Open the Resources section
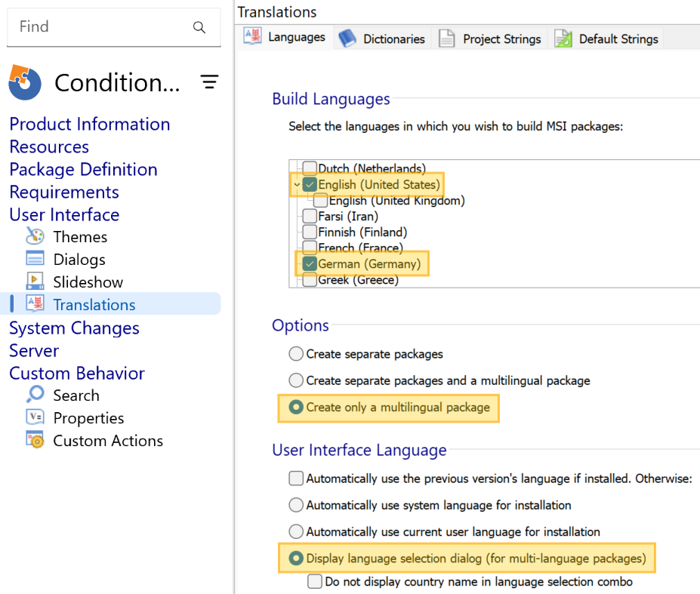The height and width of the screenshot is (594, 700). (x=49, y=147)
